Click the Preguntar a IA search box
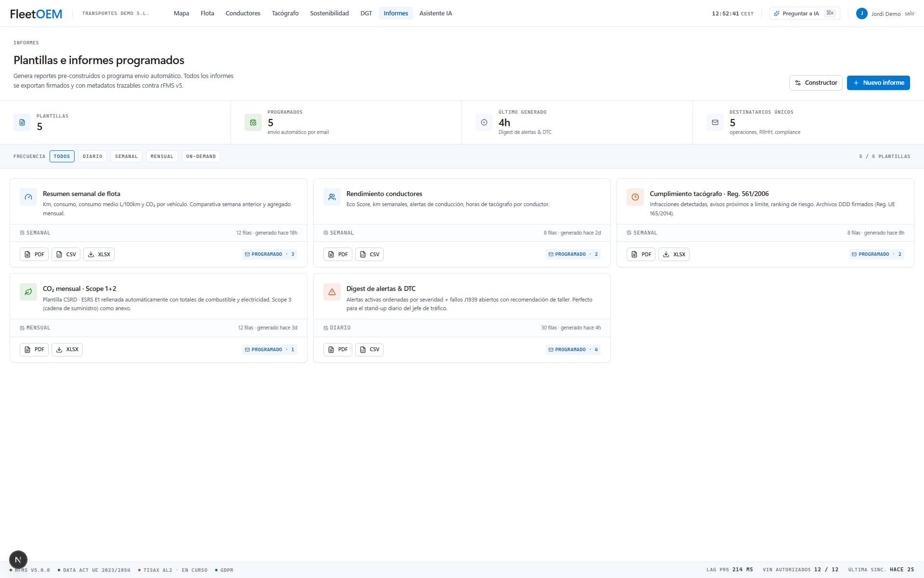This screenshot has width=924, height=578. [x=805, y=13]
